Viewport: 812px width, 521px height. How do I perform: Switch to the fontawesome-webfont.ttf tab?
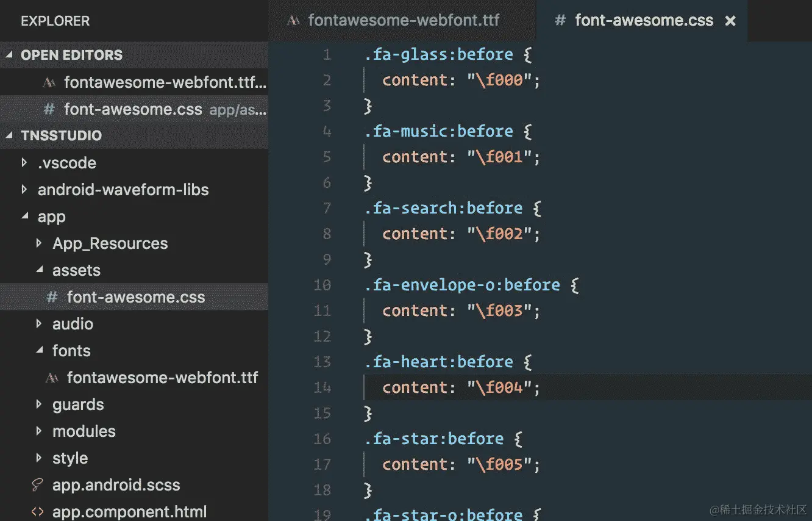point(402,20)
